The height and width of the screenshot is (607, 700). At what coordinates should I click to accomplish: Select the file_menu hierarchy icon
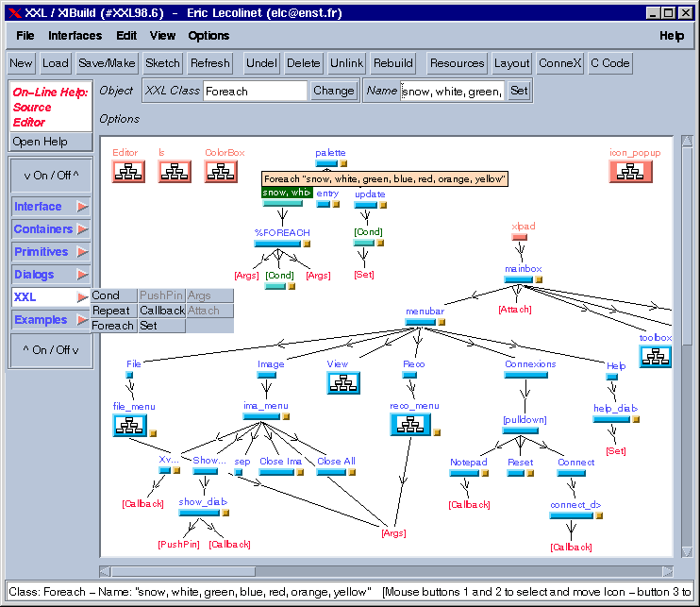(129, 425)
